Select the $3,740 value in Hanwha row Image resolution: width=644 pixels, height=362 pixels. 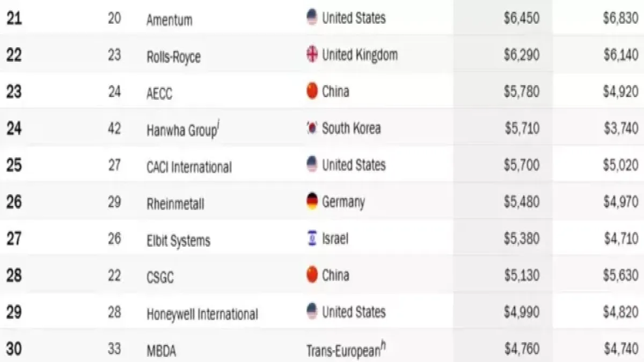[620, 129]
